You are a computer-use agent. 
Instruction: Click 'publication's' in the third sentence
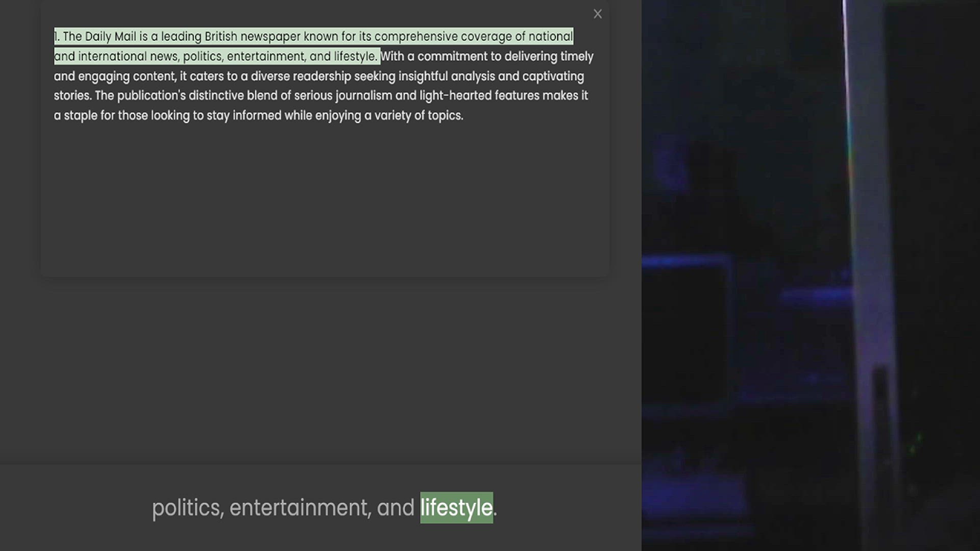coord(151,96)
